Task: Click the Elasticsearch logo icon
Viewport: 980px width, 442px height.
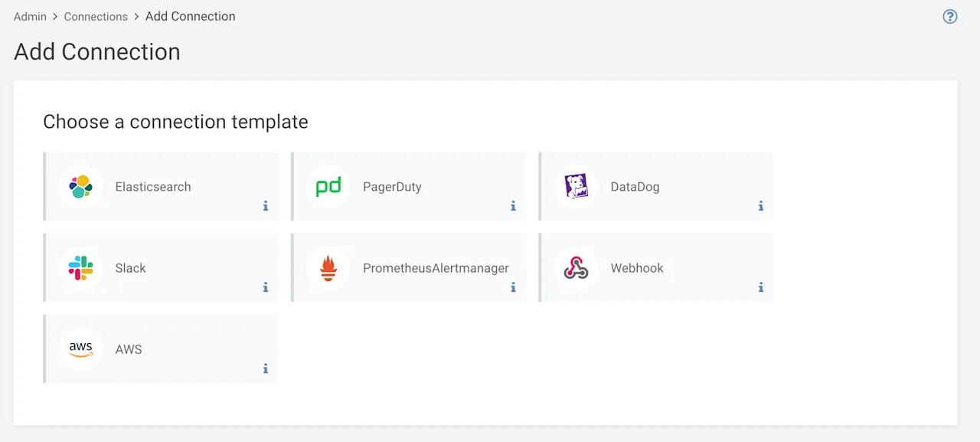Action: tap(81, 186)
